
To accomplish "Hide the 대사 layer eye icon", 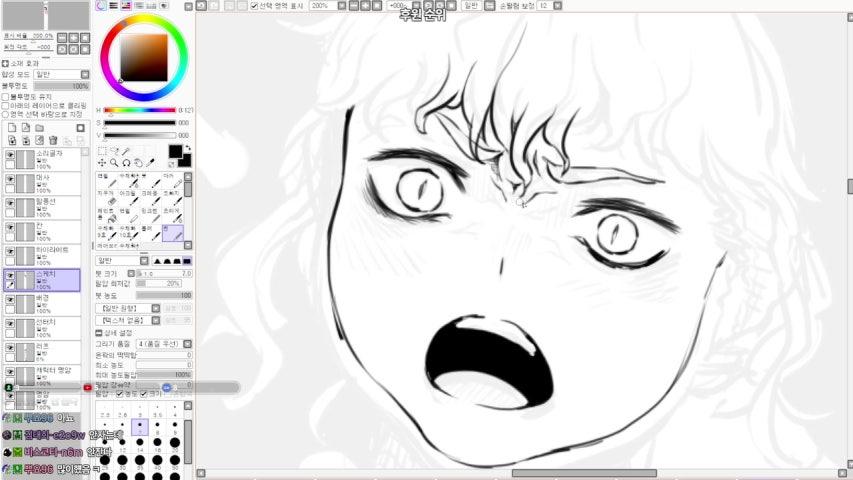I will pyautogui.click(x=10, y=179).
